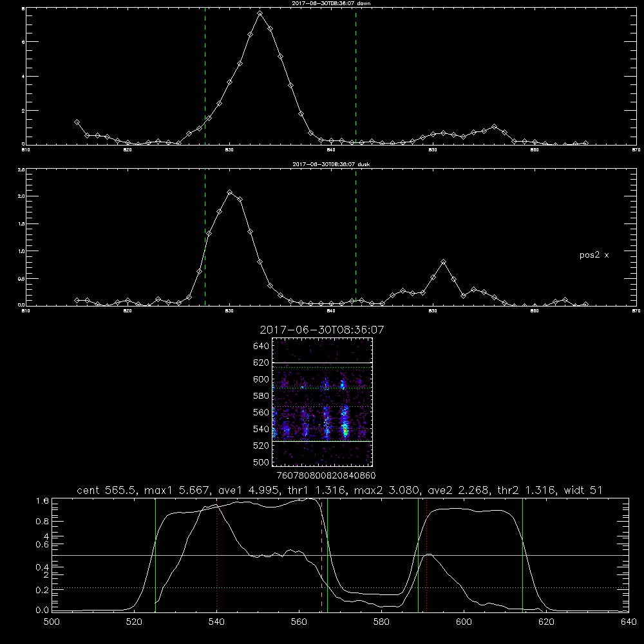Click right green dashed line in dawn plot

[x=355, y=78]
